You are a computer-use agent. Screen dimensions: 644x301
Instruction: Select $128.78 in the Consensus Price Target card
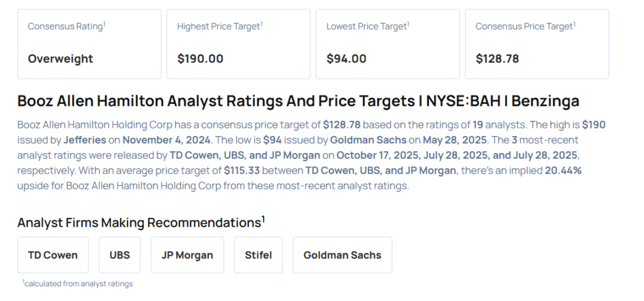point(497,59)
